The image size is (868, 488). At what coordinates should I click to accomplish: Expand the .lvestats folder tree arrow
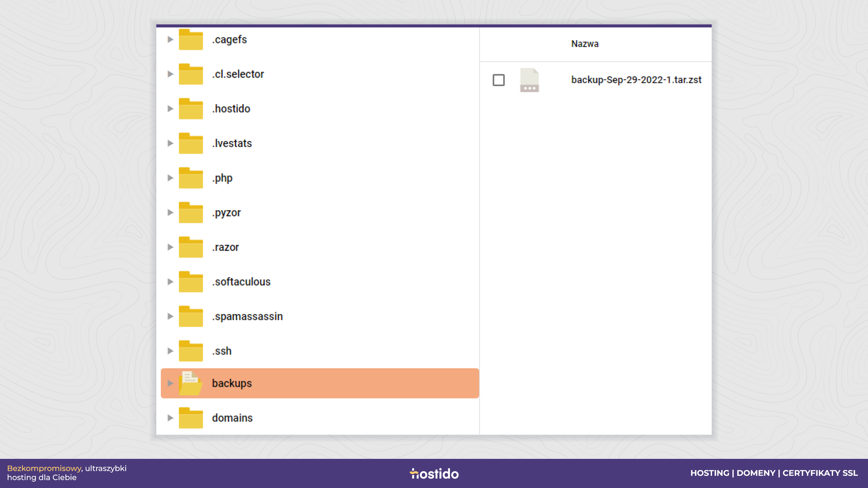coord(170,143)
